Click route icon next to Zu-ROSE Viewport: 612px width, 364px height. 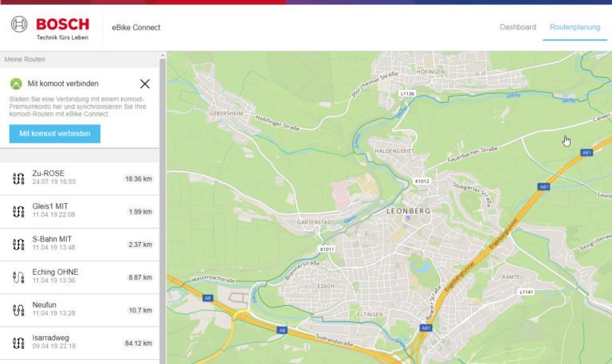tap(18, 178)
